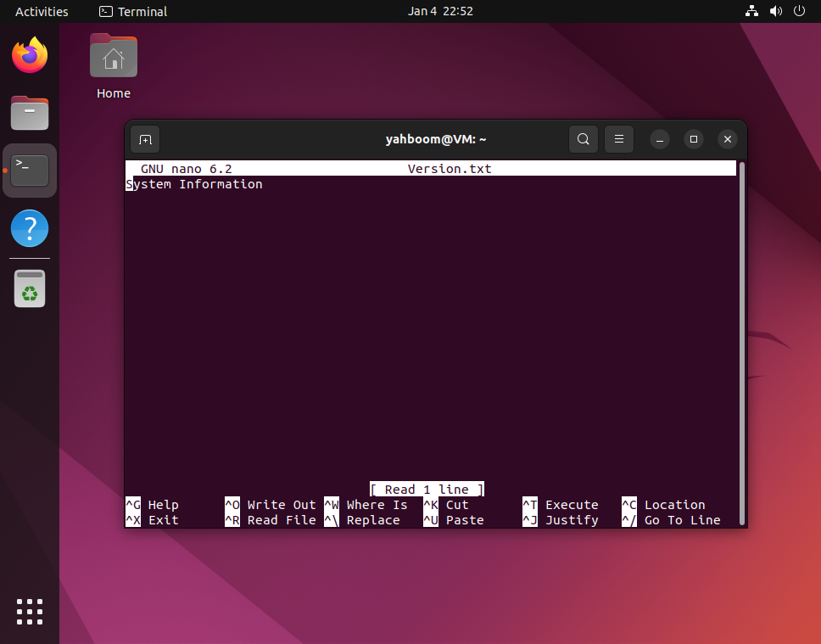Image resolution: width=821 pixels, height=644 pixels.
Task: Launch Terminal from the dock
Action: point(29,170)
